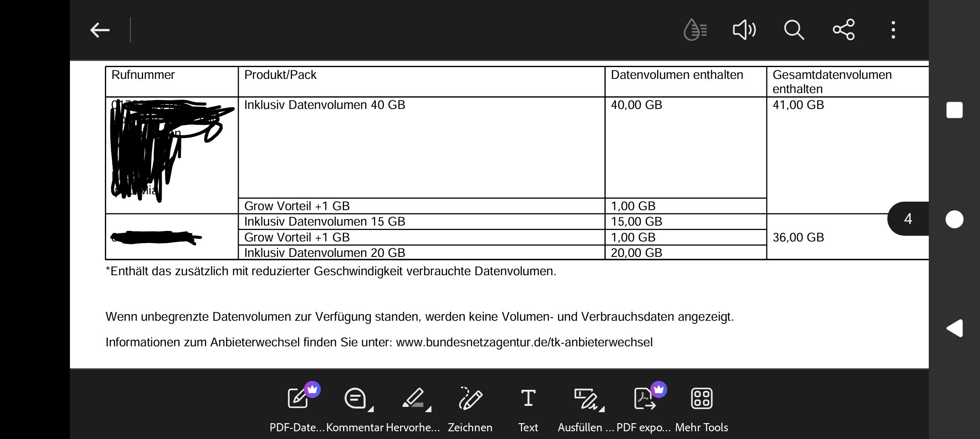980x439 pixels.
Task: Open bundesnetzagentur.de/tk-anbieterwechsel link
Action: 524,342
